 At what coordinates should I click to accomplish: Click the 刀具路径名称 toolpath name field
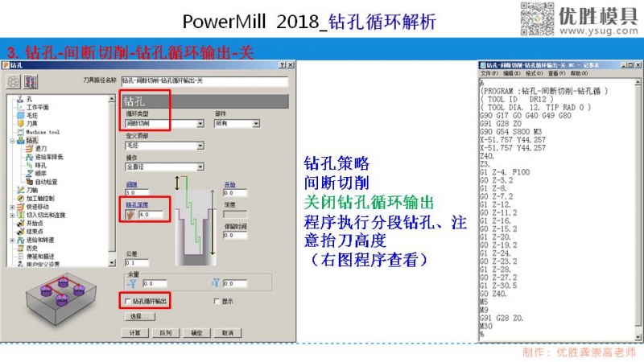click(x=204, y=81)
